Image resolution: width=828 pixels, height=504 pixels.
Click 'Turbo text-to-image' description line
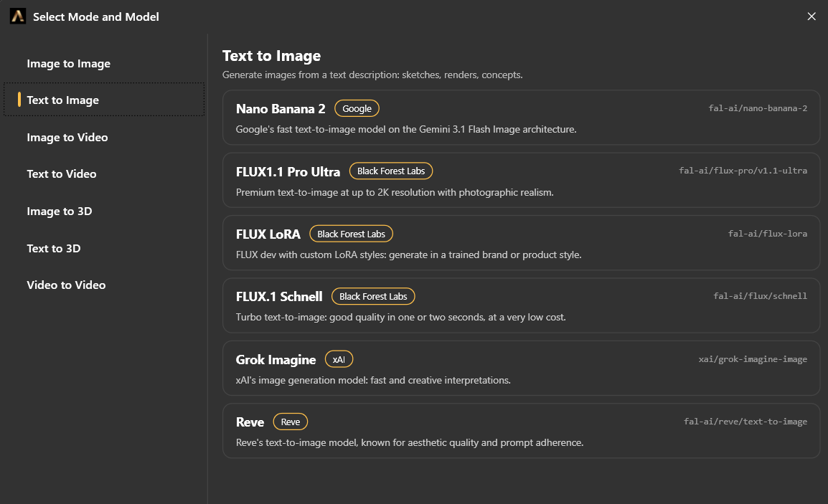pyautogui.click(x=401, y=317)
